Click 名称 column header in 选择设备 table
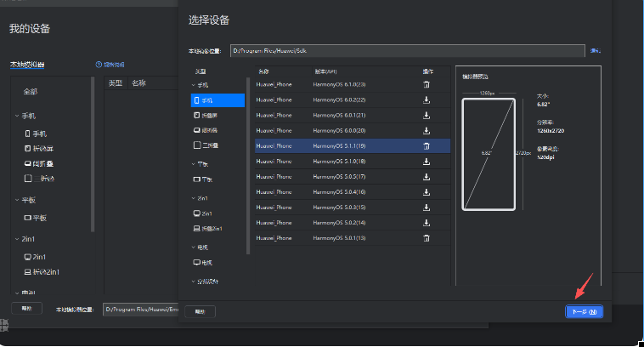 click(263, 71)
